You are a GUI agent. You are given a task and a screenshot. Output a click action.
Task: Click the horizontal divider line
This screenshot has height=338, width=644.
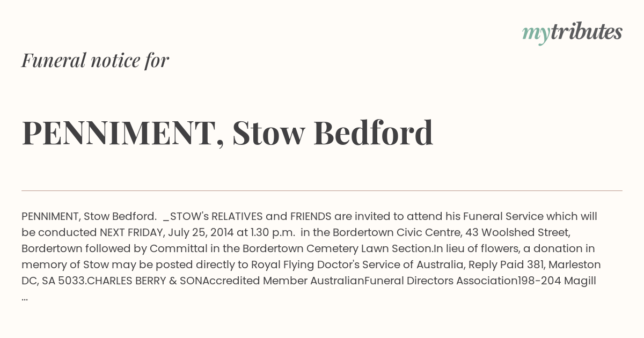tap(322, 190)
